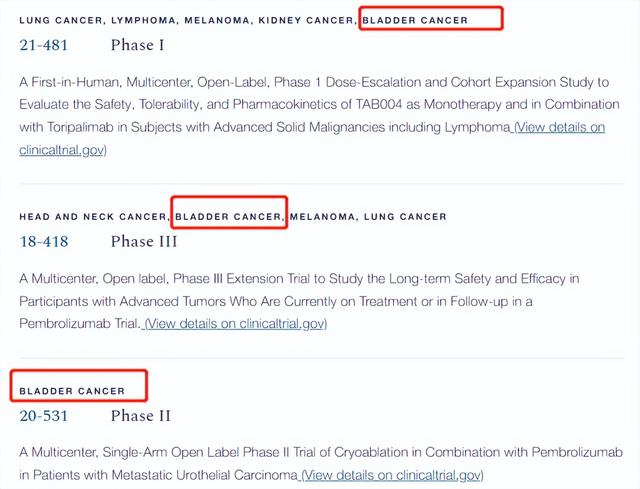The height and width of the screenshot is (489, 640).
Task: Select BLADDER CANCER tag above trial 20-531
Action: click(x=73, y=390)
